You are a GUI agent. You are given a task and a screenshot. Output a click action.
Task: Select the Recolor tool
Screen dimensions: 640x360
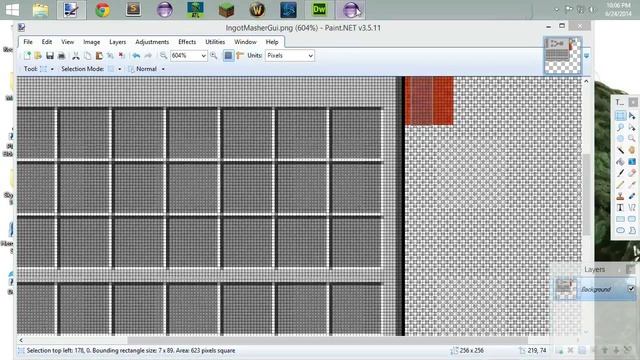pos(632,196)
